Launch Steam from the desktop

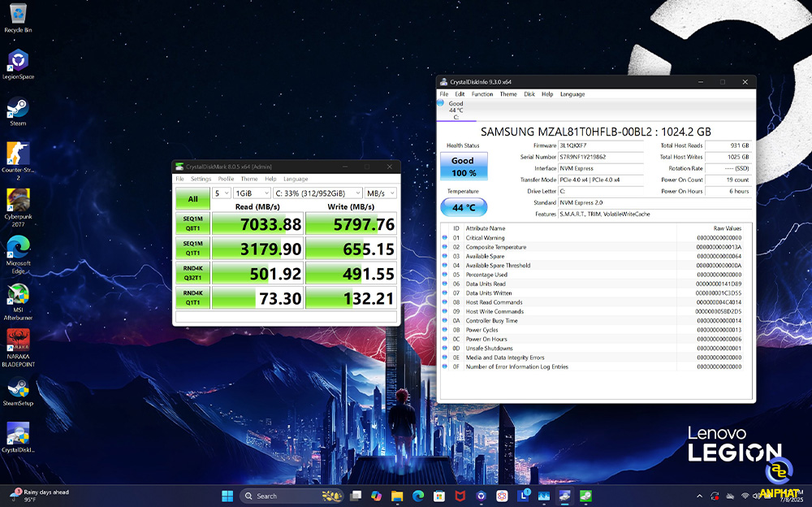coord(18,111)
